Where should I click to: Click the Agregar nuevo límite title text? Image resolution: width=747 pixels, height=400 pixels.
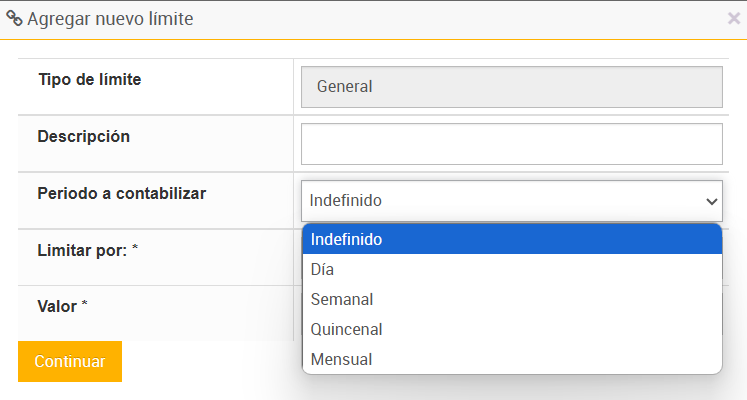[x=110, y=18]
